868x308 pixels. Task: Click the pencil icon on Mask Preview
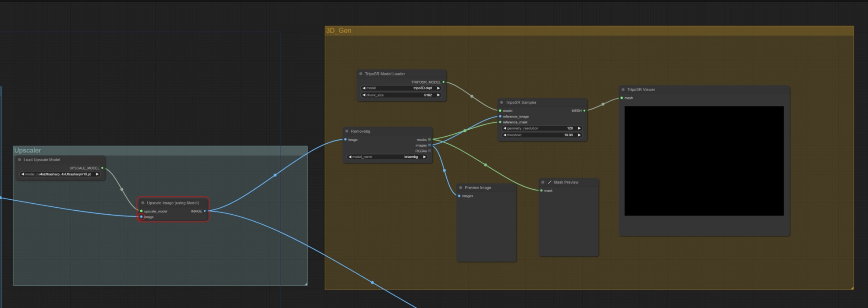550,182
